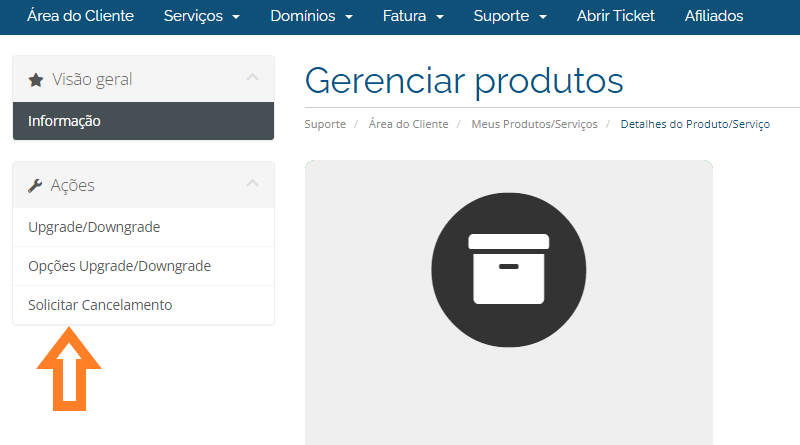Open the Fatura dropdown menu
The image size is (800, 445).
coord(413,16)
